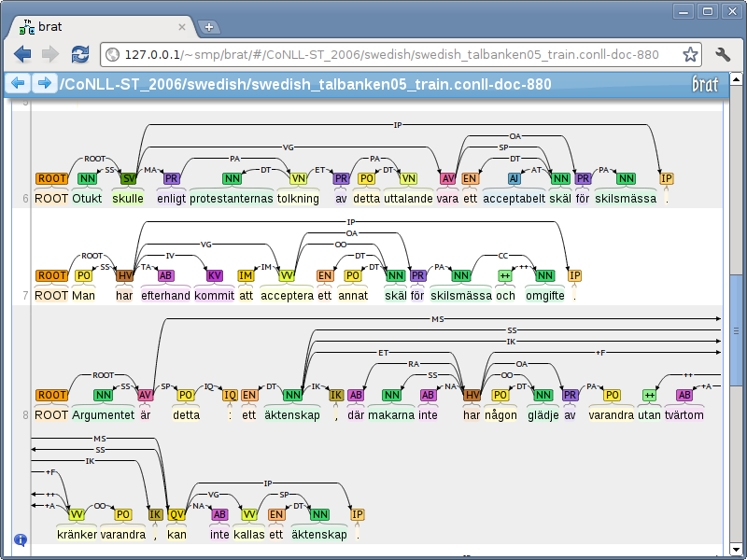Click the word "acceptera"

pyautogui.click(x=287, y=296)
